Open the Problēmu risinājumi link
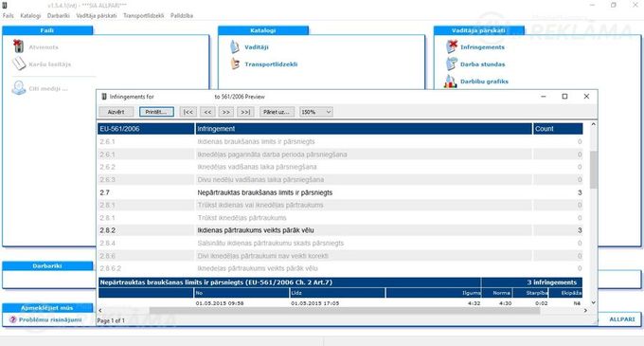The image size is (644, 346). tap(50, 319)
